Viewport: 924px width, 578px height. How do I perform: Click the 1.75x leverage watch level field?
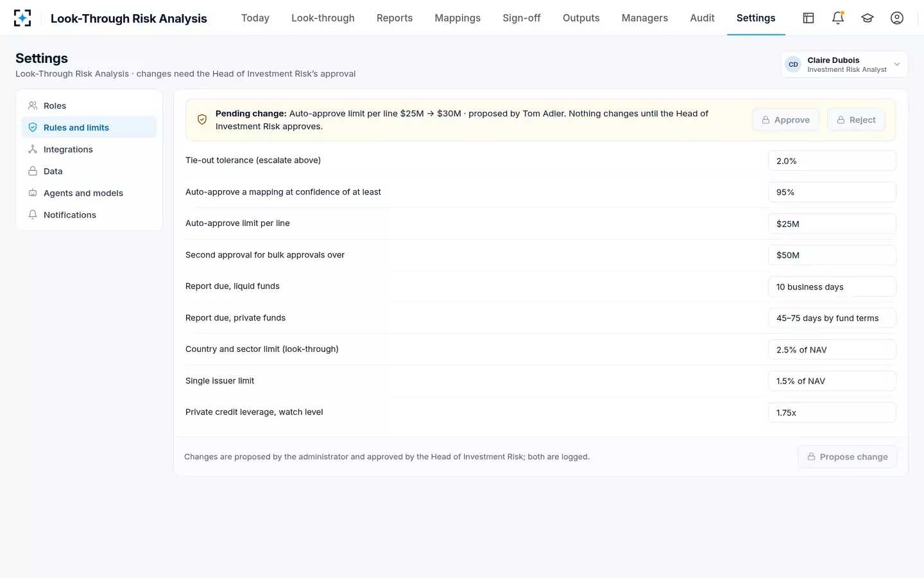tap(832, 412)
